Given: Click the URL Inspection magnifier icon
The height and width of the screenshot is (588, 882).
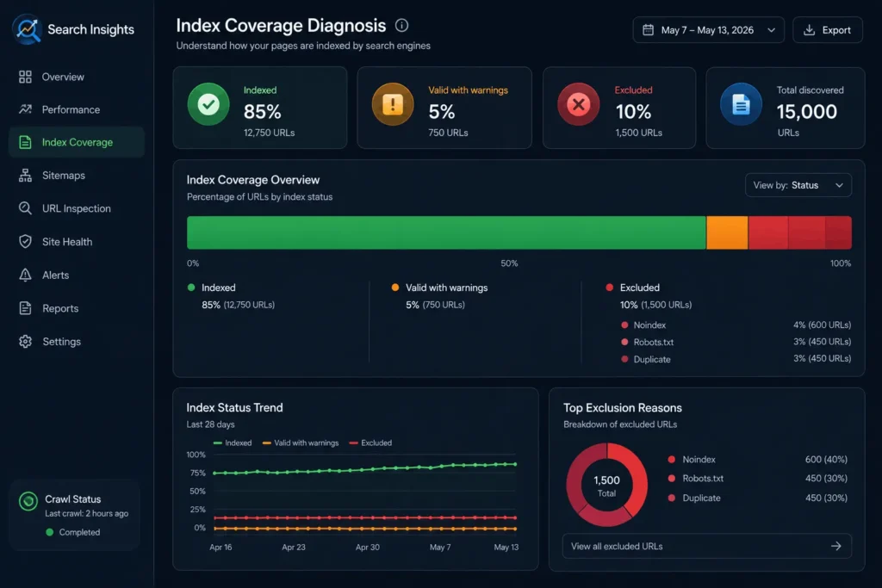Looking at the screenshot, I should click(25, 208).
